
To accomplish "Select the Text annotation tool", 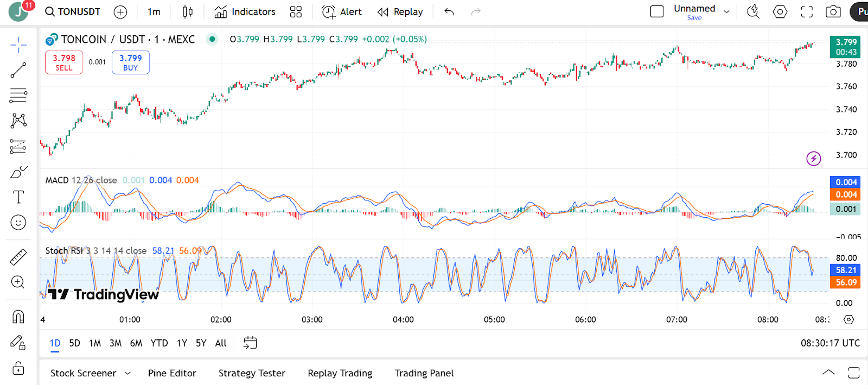I will (x=18, y=197).
